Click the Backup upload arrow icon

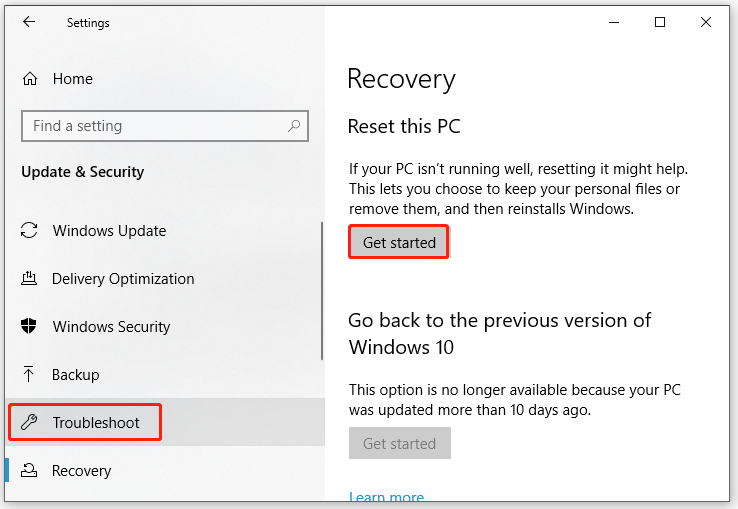point(29,374)
